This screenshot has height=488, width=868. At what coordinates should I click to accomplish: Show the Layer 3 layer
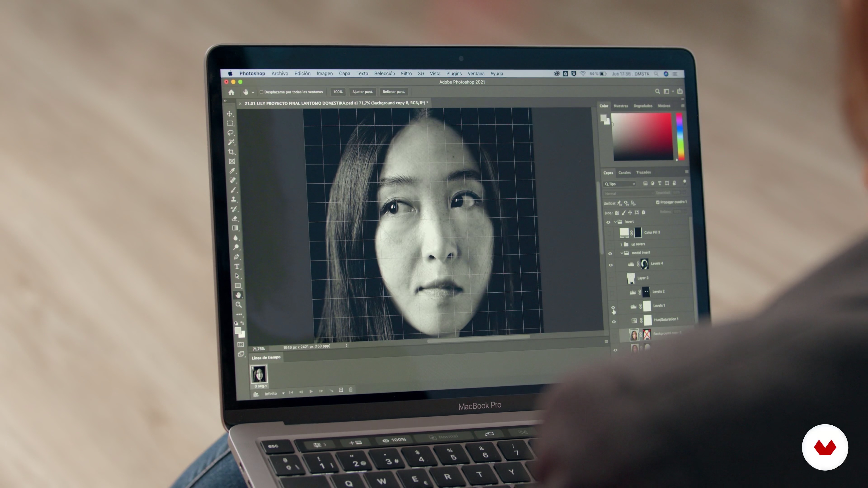pyautogui.click(x=611, y=279)
